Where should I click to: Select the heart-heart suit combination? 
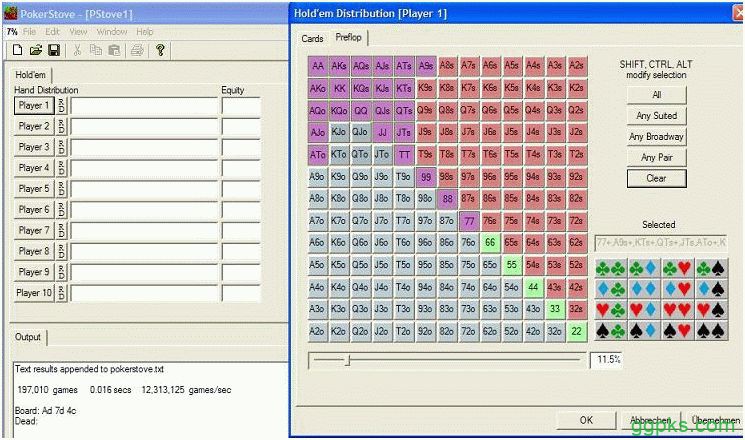click(x=678, y=310)
